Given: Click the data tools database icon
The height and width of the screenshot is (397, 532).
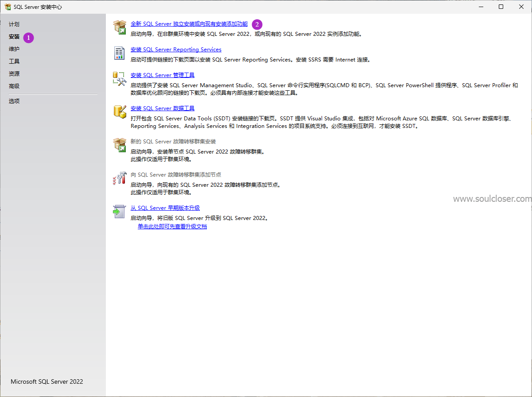Looking at the screenshot, I should pyautogui.click(x=120, y=111).
